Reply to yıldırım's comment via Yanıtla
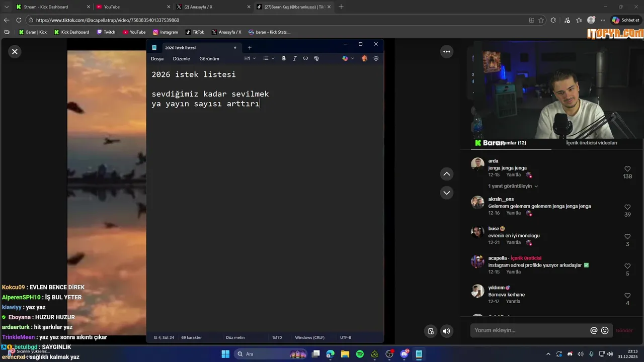The width and height of the screenshot is (644, 362). click(513, 302)
